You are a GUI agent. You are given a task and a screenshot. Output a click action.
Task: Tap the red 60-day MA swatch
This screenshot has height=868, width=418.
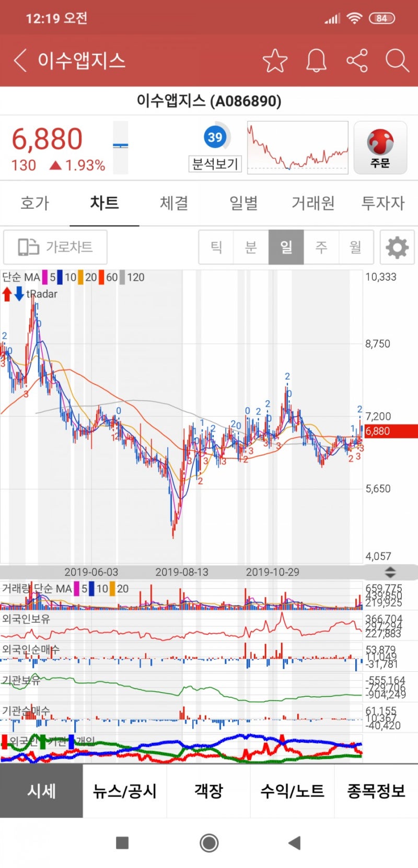click(101, 277)
